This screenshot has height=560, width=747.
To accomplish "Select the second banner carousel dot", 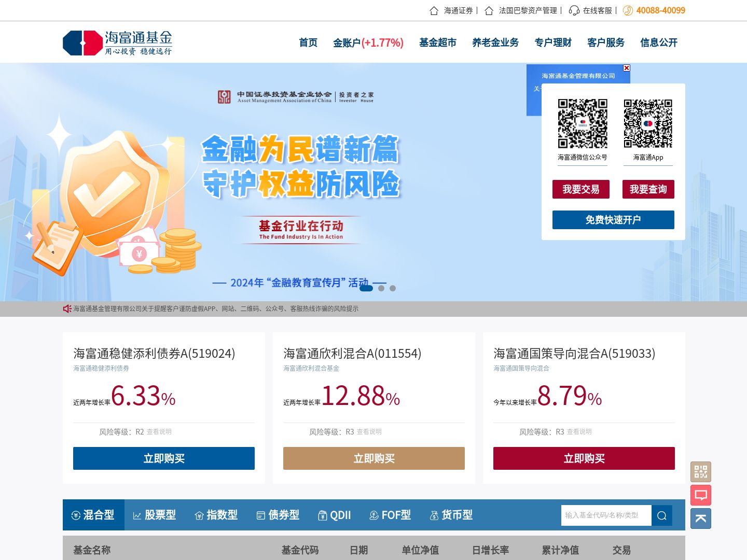I will click(x=381, y=288).
